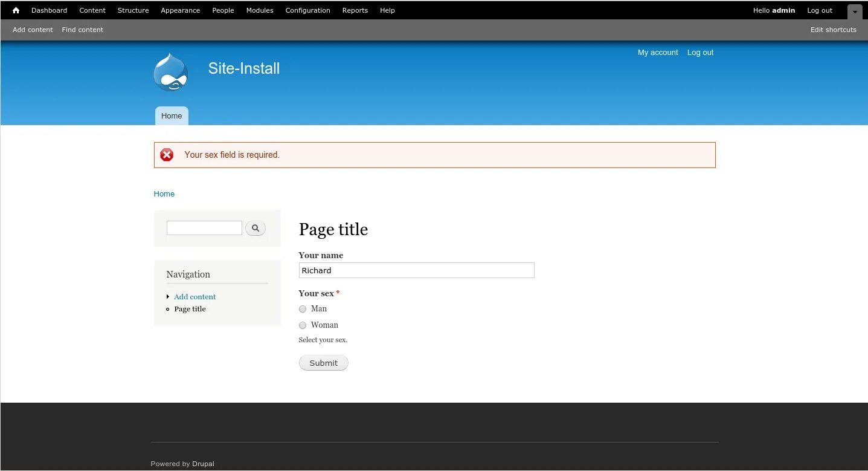Open the Reports admin menu
The height and width of the screenshot is (471, 868).
click(x=355, y=10)
